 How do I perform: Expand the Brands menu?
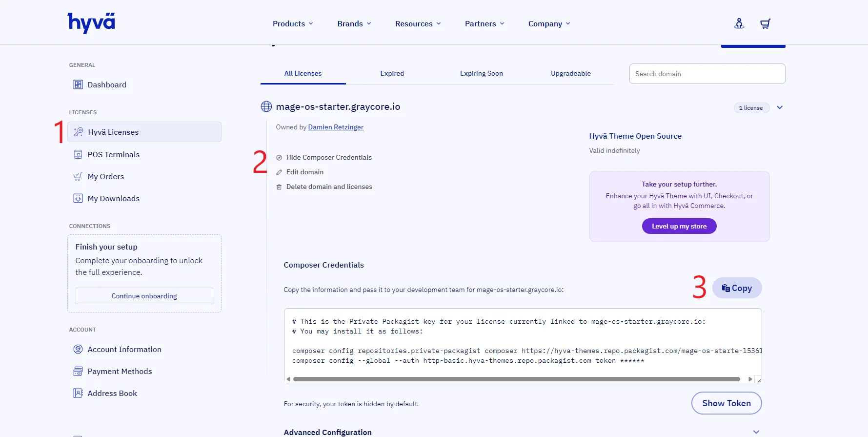(x=354, y=23)
